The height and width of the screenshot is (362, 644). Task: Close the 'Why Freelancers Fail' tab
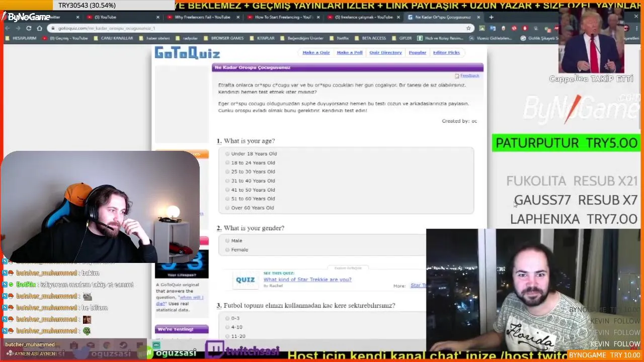point(238,17)
